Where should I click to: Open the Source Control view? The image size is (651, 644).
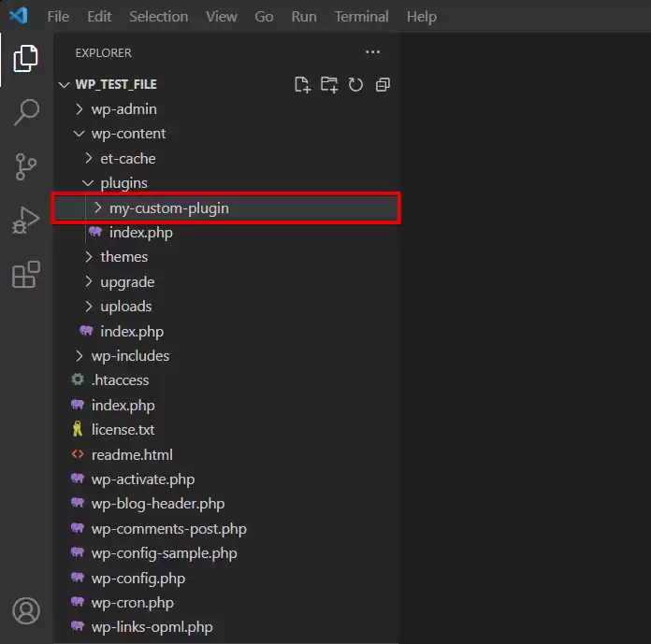pos(25,166)
